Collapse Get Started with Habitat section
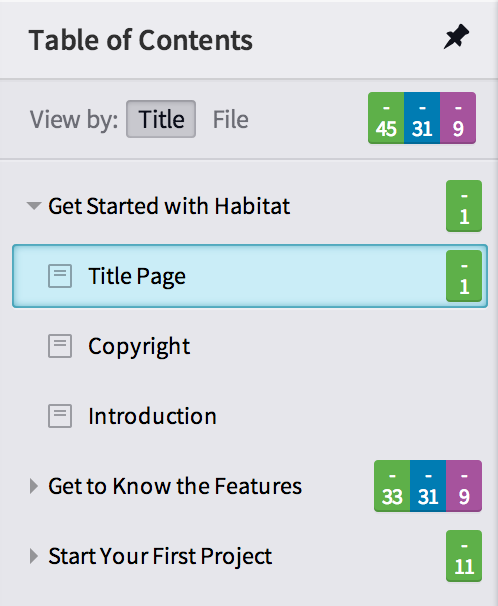This screenshot has height=606, width=498. 34,206
